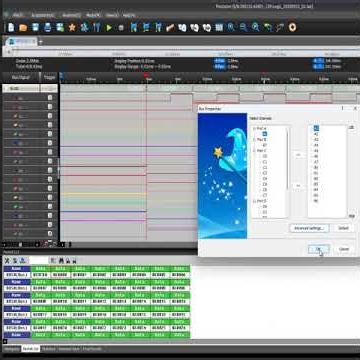Screen dimensions: 360x360
Task: Click the question-mark help button on dialog title
Action: 342,108
